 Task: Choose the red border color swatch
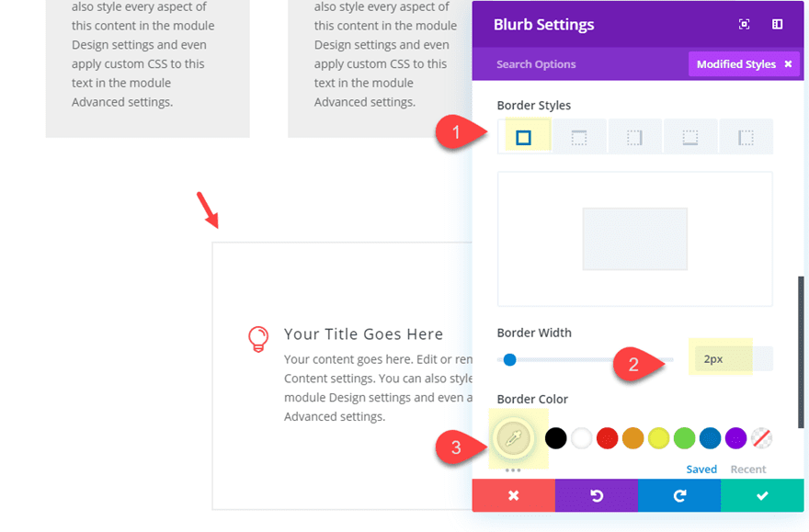pyautogui.click(x=608, y=438)
